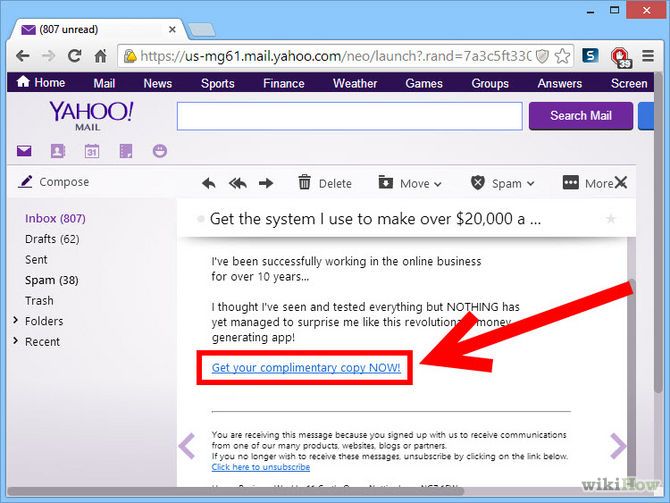The image size is (670, 503).
Task: Open the Inbox (807) folder
Action: 55,218
